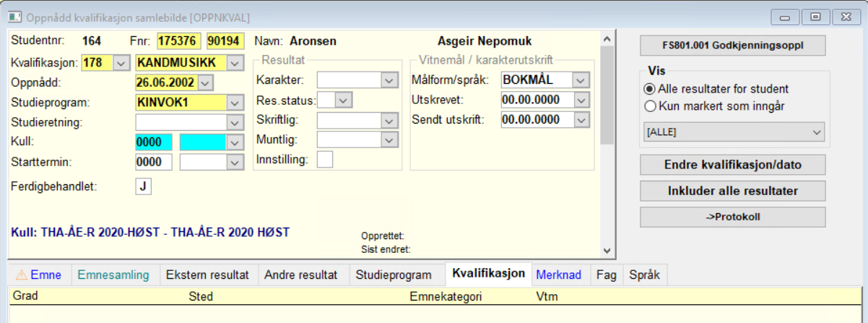The width and height of the screenshot is (868, 323).
Task: Click the Fnr field showing 90194
Action: [x=225, y=41]
